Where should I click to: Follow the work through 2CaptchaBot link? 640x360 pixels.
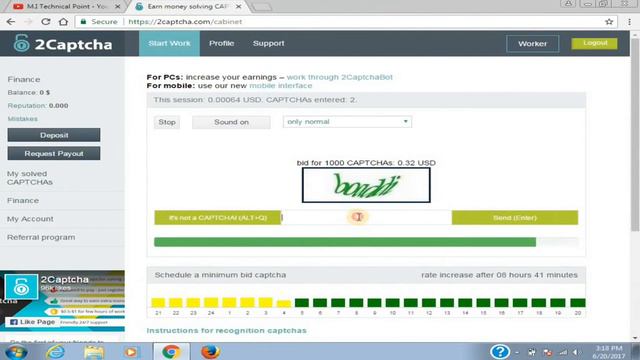[x=340, y=77]
